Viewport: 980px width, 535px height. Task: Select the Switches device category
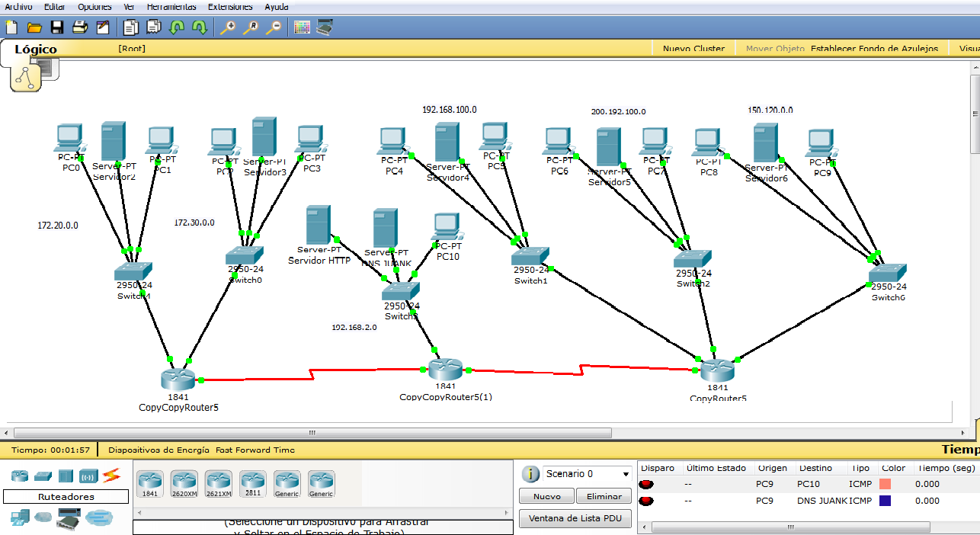click(x=43, y=476)
